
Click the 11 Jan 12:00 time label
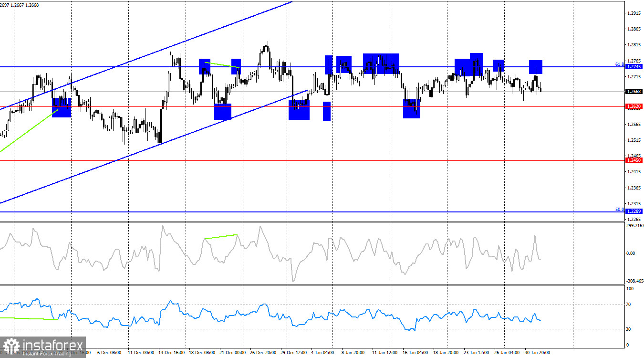[x=384, y=353]
